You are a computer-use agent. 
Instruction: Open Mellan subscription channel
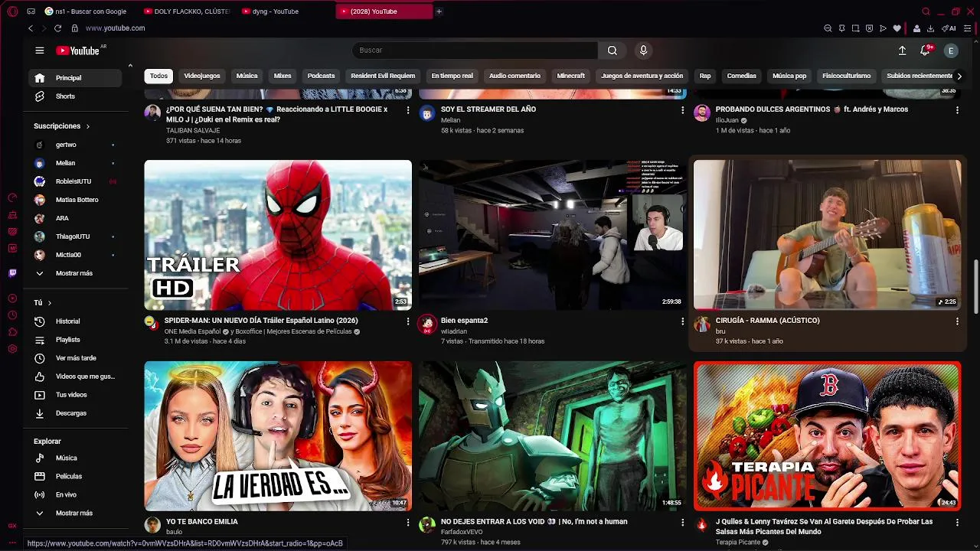click(x=75, y=163)
